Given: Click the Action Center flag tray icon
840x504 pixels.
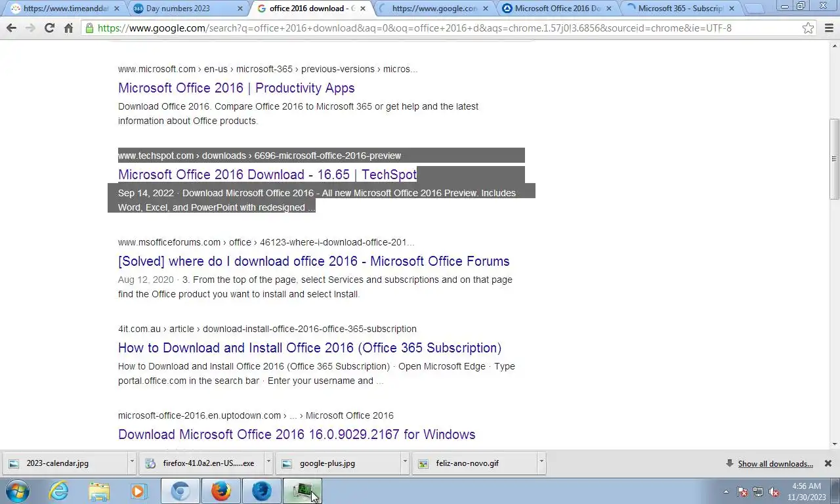Looking at the screenshot, I should [x=742, y=492].
